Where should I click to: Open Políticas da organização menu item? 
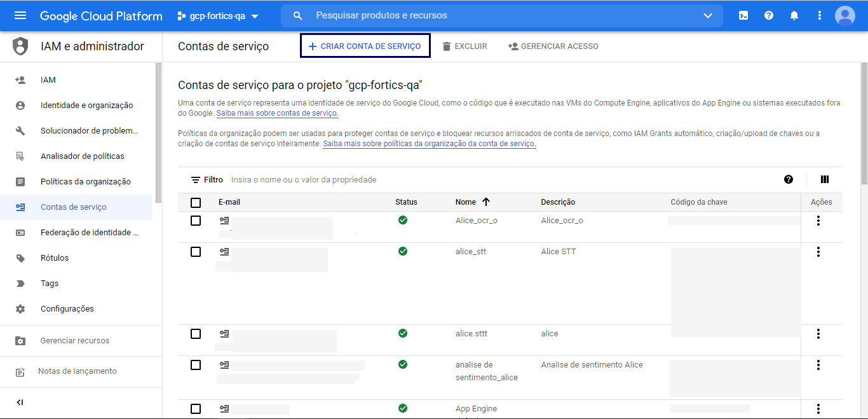[x=86, y=182]
